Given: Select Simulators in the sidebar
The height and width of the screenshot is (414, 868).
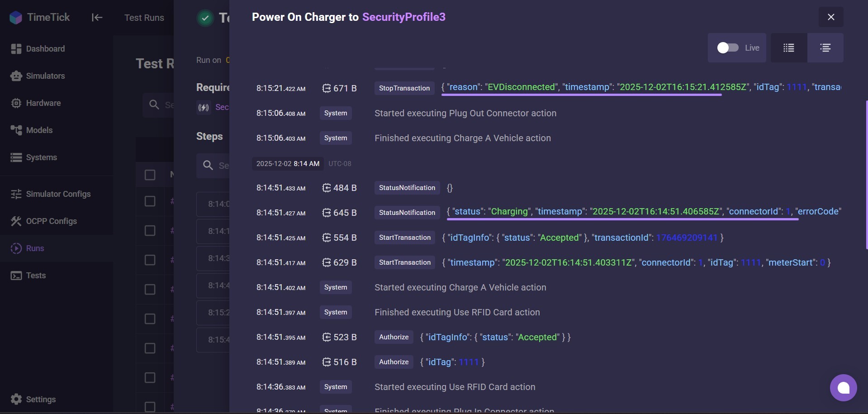Looking at the screenshot, I should (x=45, y=76).
